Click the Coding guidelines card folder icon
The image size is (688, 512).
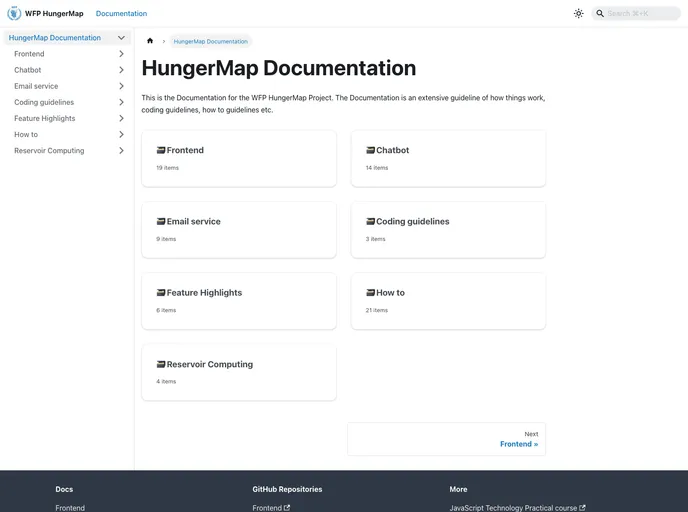pos(370,222)
